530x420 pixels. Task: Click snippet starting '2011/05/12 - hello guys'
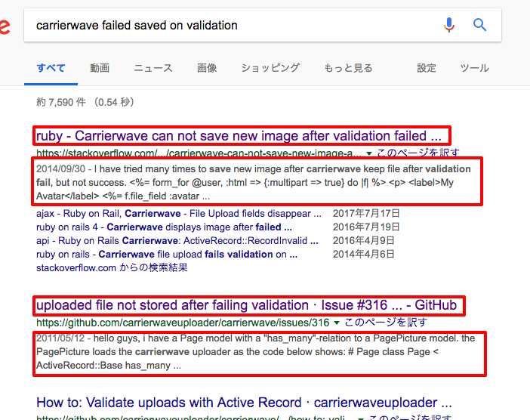[255, 352]
